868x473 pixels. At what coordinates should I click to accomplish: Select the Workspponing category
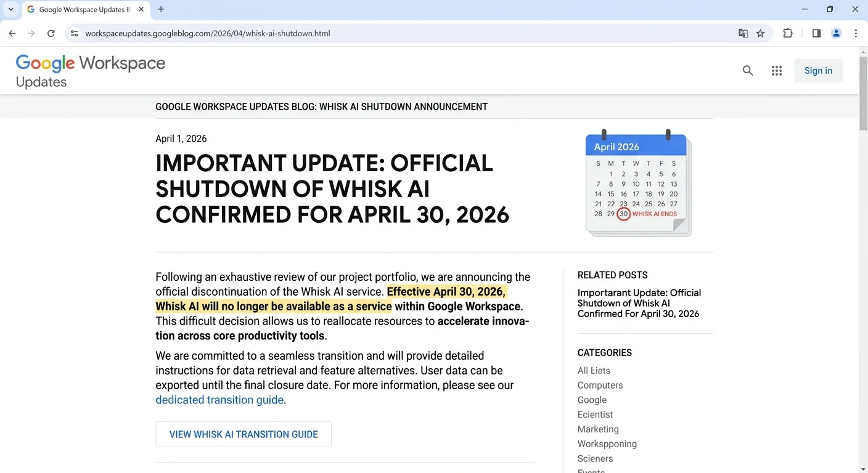[x=607, y=444]
